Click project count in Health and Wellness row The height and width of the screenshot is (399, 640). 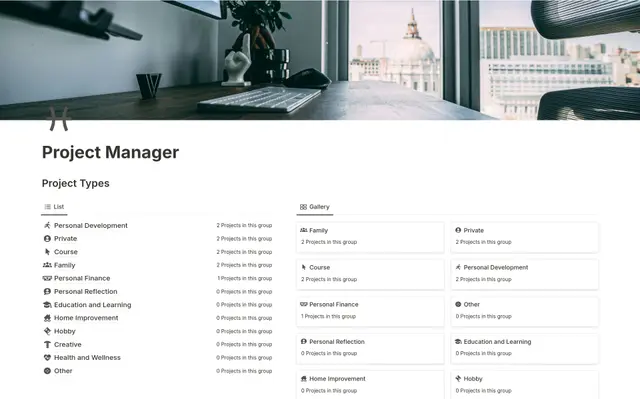pos(244,357)
